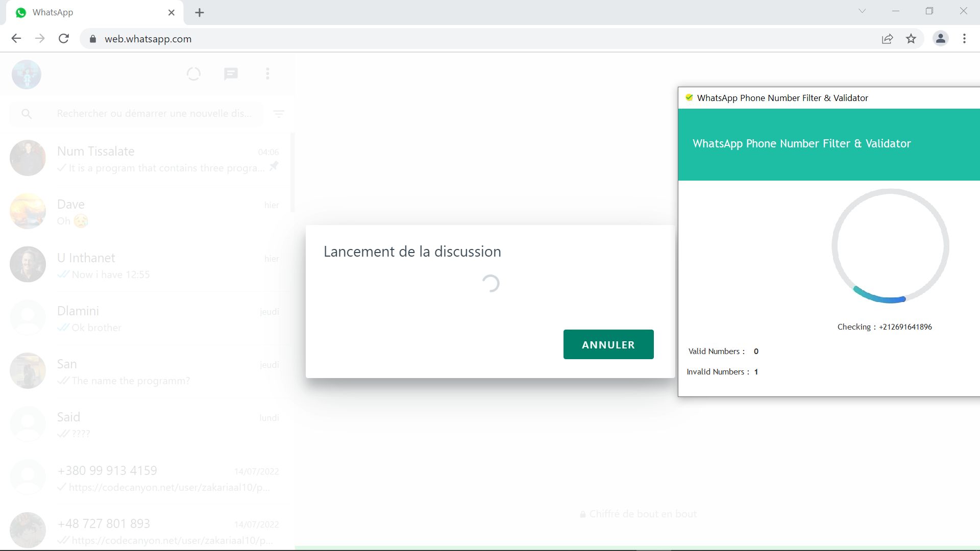Click the ANNULER button in the dialog

pyautogui.click(x=608, y=344)
